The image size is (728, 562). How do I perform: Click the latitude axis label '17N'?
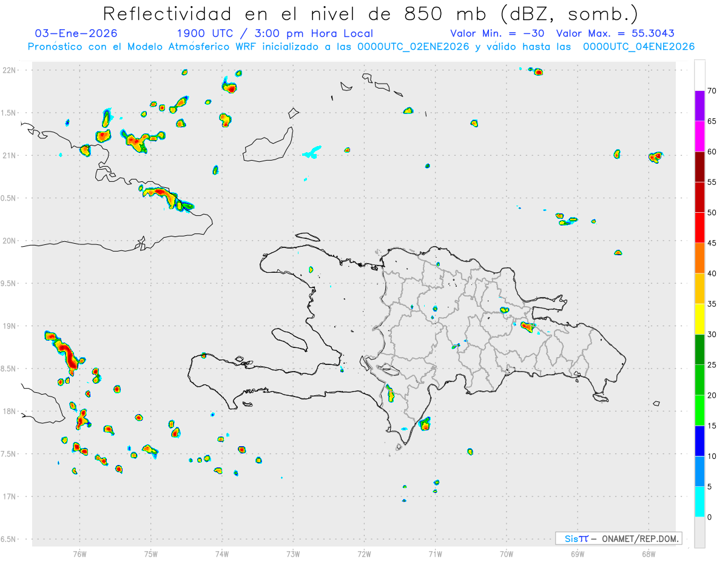[x=9, y=497]
